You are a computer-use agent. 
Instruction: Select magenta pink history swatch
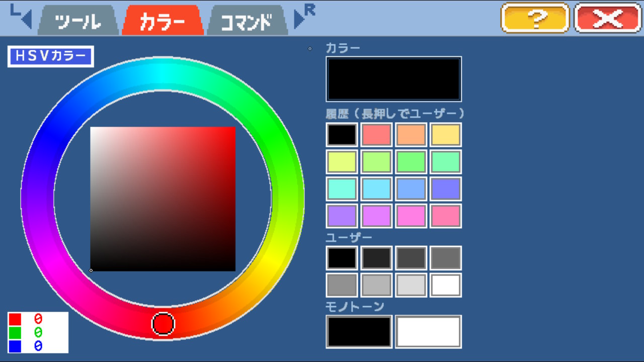(411, 216)
